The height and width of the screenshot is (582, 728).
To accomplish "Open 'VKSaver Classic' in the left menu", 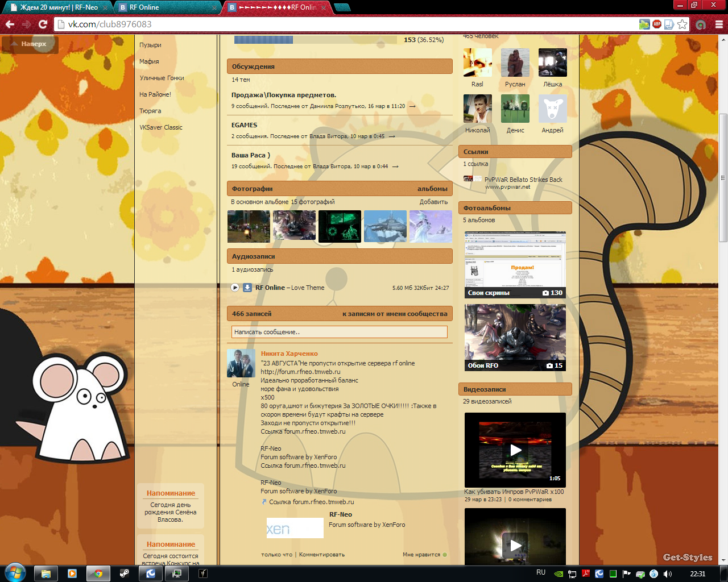I will pos(161,127).
